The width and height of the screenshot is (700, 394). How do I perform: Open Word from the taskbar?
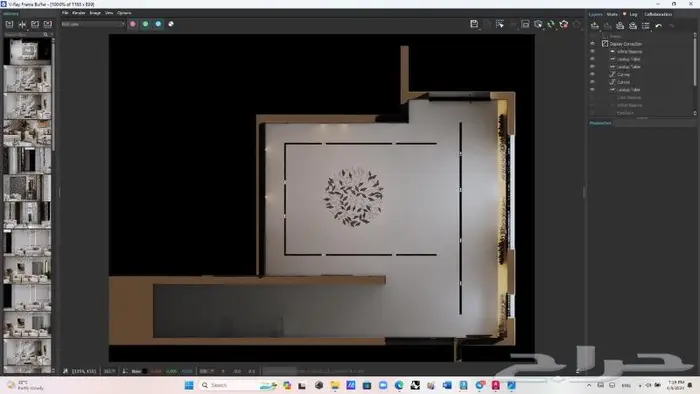click(447, 385)
